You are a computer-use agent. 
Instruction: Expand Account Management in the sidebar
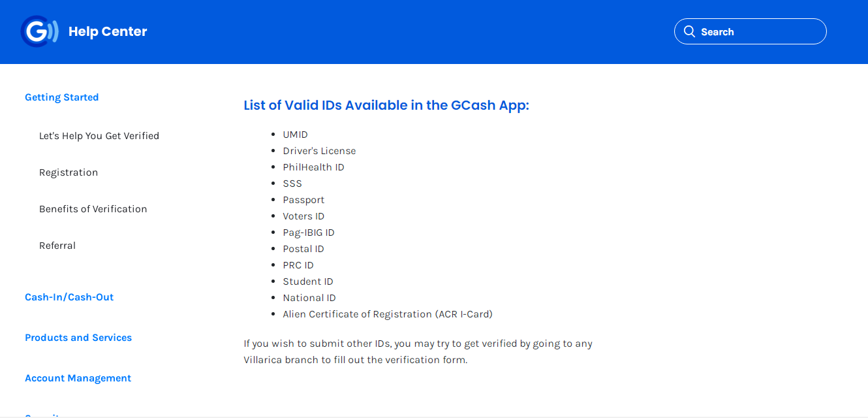(78, 378)
